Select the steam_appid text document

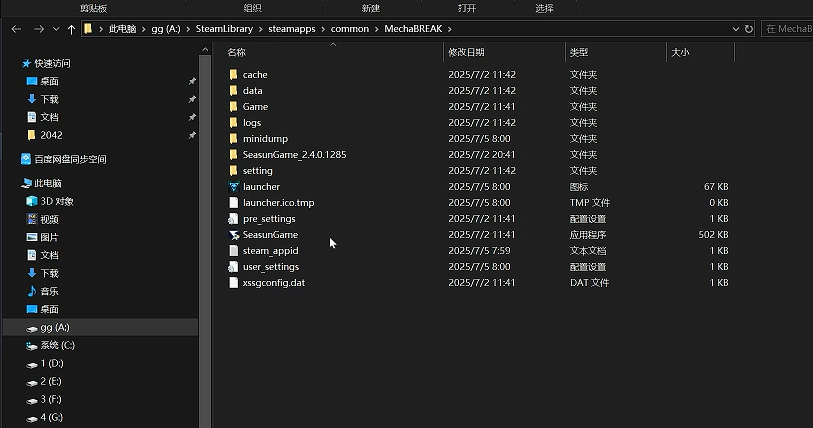(x=270, y=251)
